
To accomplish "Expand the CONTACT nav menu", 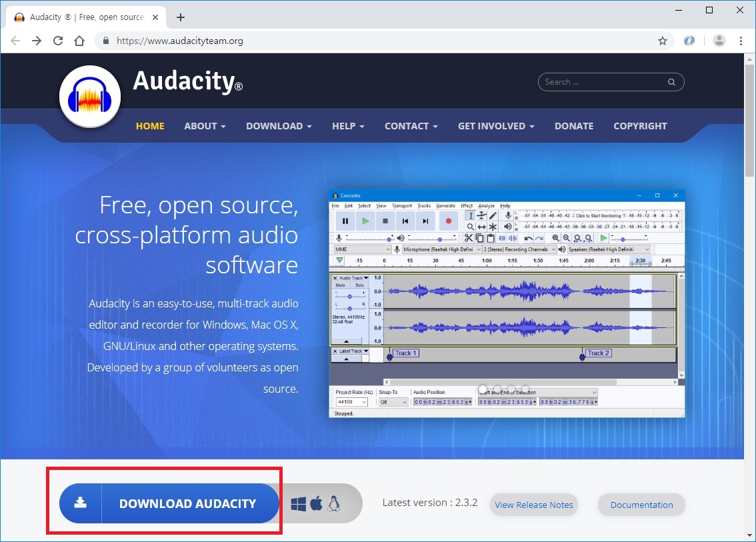I will point(411,126).
